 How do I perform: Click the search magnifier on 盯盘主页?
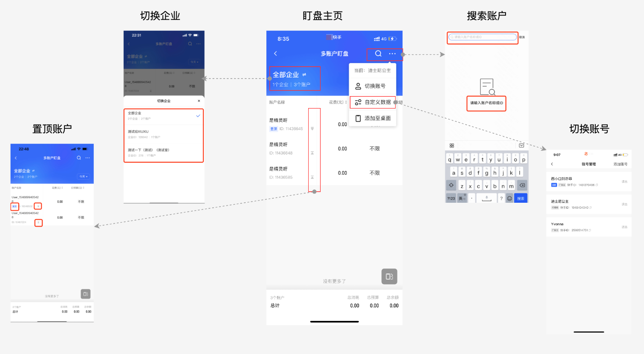tap(378, 54)
